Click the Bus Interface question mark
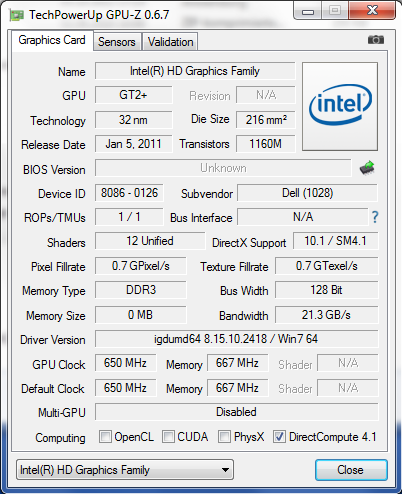Image resolution: width=402 pixels, height=494 pixels. click(375, 217)
